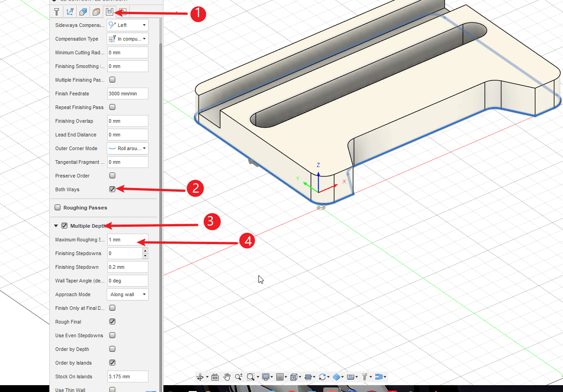Open Grid and Snaps settings icon
The image size is (563, 392).
280,377
